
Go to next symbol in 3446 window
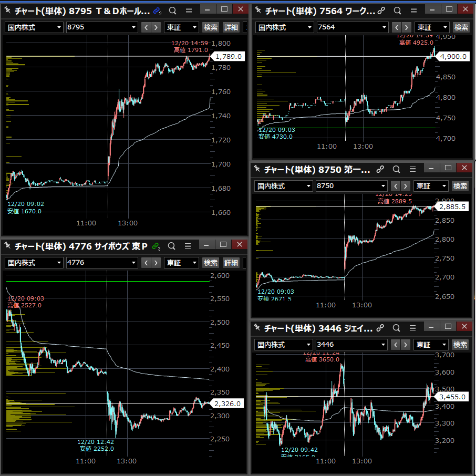pos(405,345)
